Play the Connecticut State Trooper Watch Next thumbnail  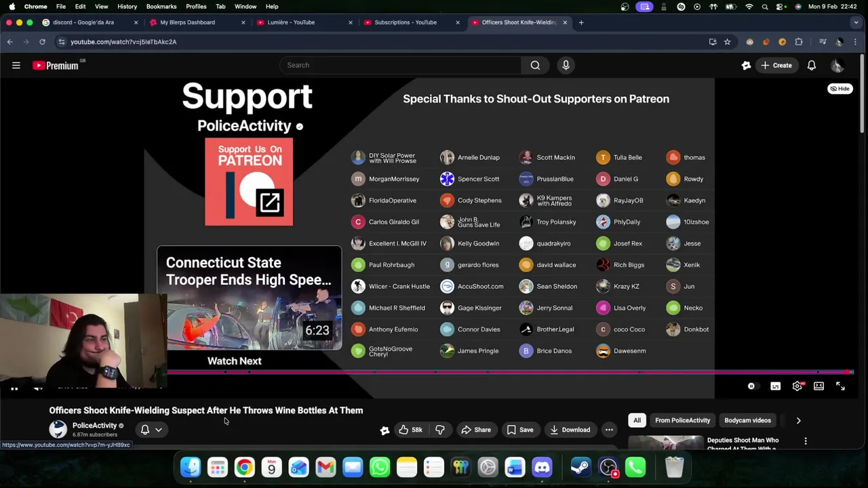(x=250, y=298)
